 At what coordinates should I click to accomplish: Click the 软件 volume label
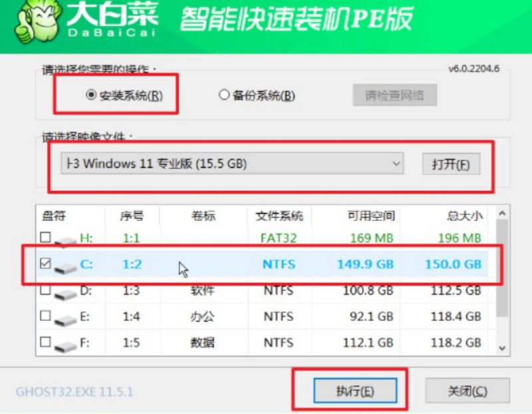click(202, 291)
